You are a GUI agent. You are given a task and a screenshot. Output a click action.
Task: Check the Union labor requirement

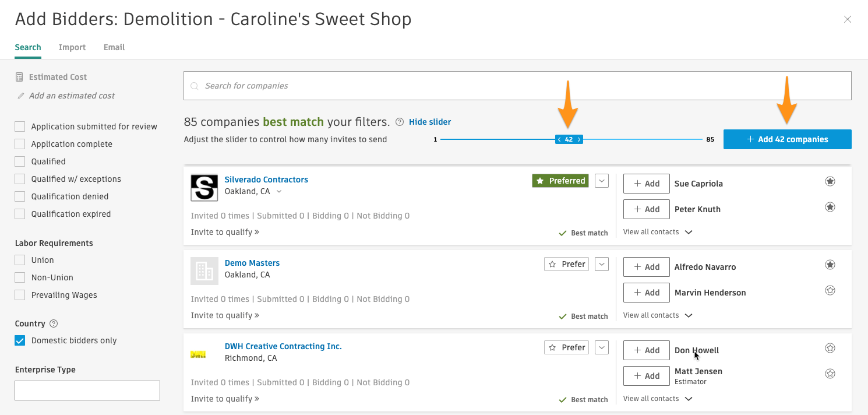[20, 260]
